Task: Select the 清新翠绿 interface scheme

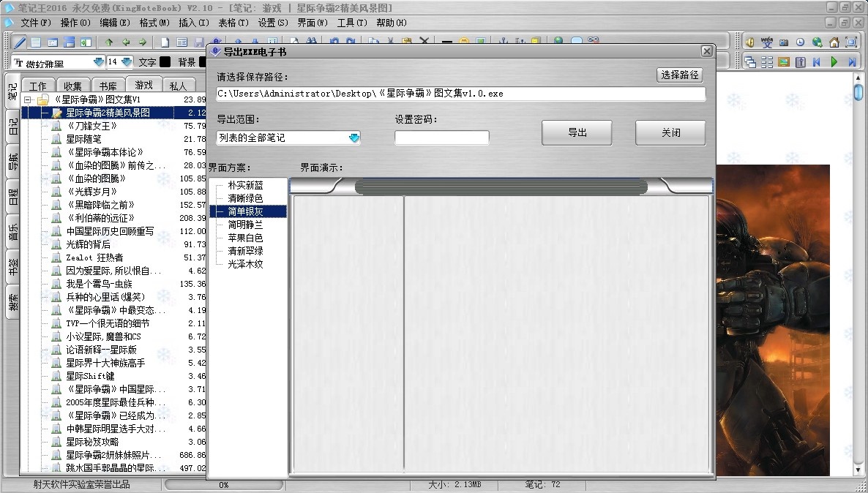Action: click(x=245, y=251)
